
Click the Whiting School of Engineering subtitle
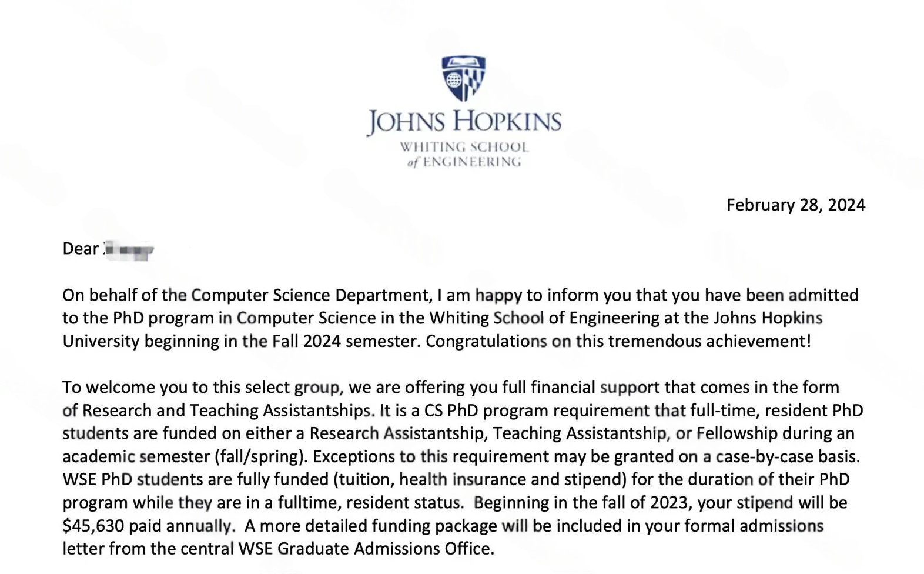tap(464, 154)
